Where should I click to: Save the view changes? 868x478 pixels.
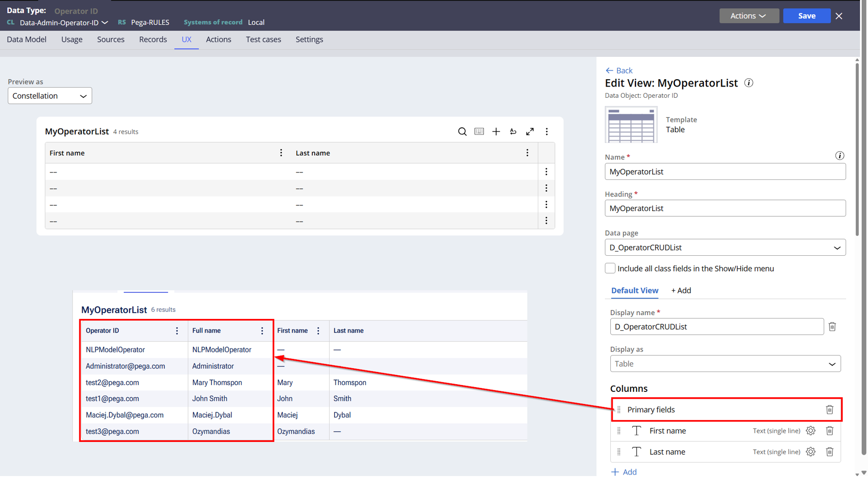point(807,16)
